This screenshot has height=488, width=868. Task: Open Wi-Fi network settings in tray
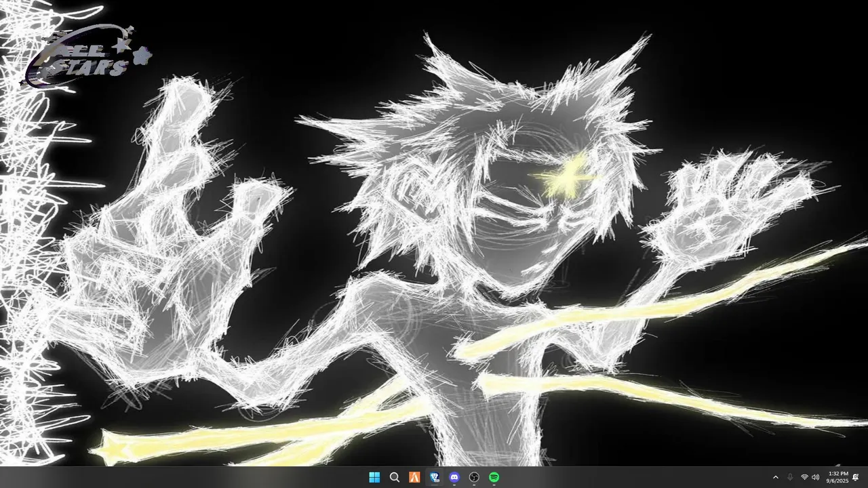[x=804, y=477]
